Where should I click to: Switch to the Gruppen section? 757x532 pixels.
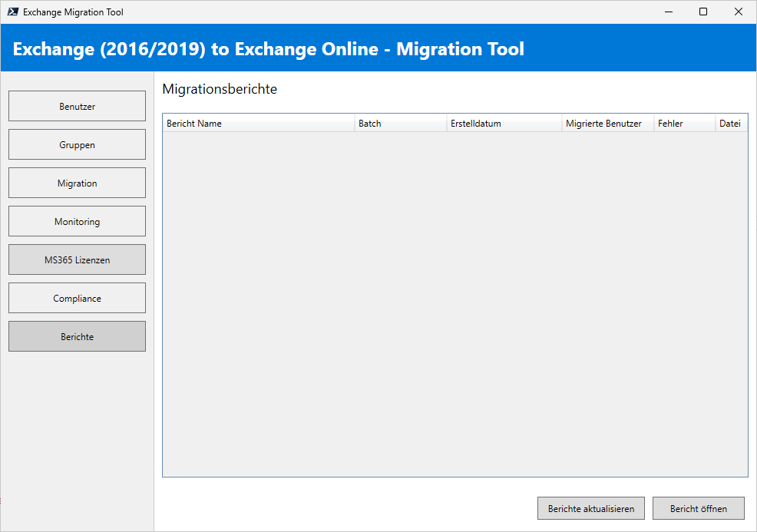coord(77,144)
